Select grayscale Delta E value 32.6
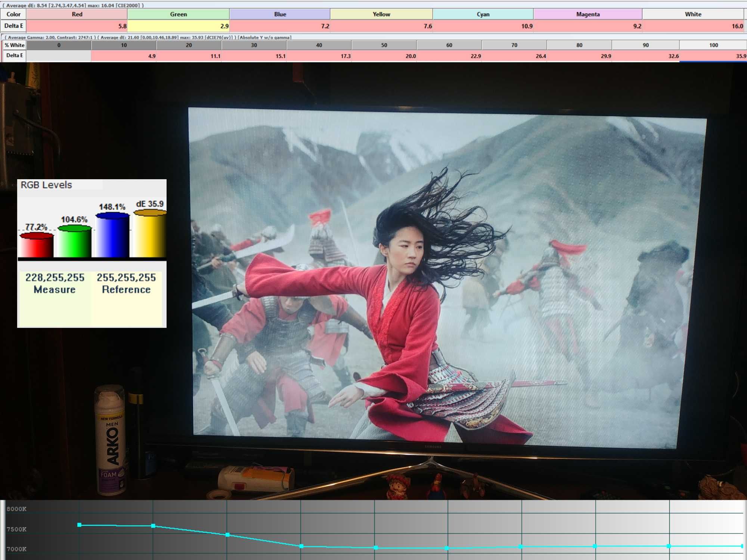 pos(645,56)
